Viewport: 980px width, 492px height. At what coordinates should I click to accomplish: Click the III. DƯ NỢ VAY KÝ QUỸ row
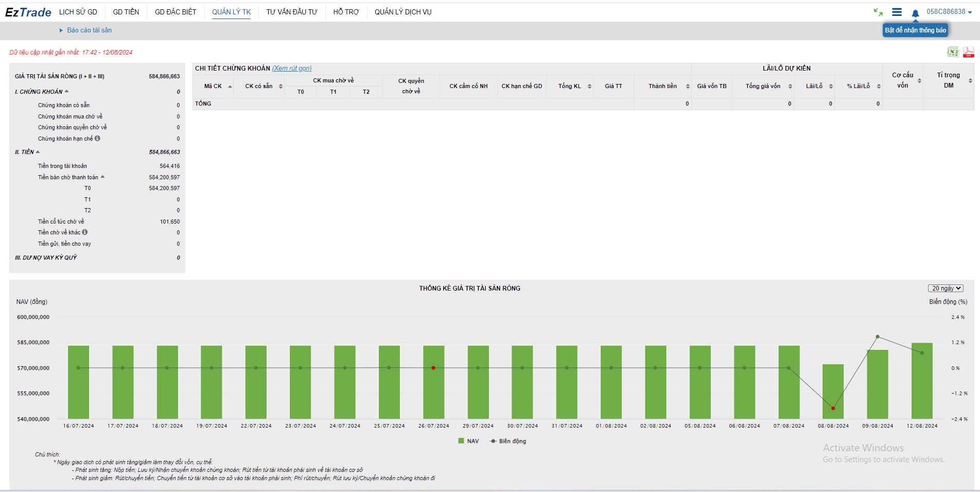(98, 258)
